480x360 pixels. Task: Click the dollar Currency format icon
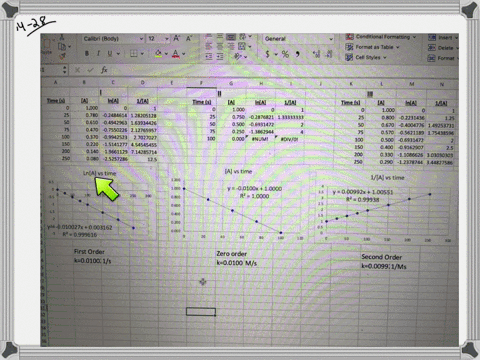click(x=267, y=54)
